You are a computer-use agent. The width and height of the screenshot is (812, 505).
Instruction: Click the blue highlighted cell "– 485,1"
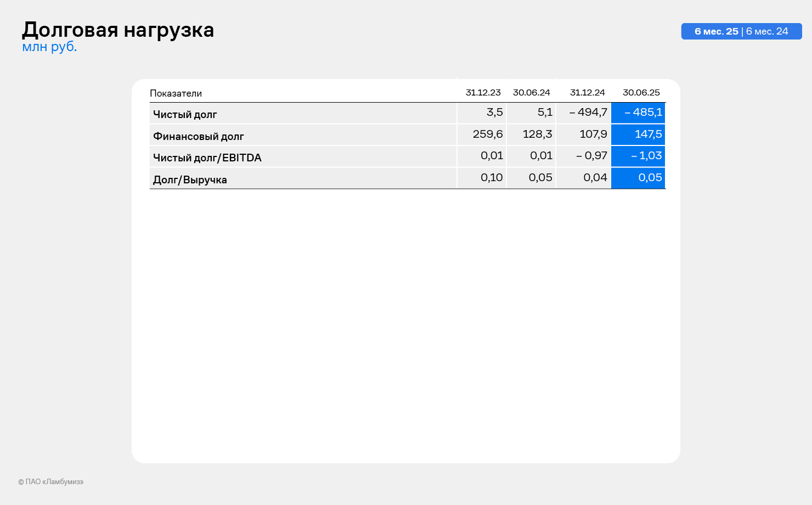(643, 113)
